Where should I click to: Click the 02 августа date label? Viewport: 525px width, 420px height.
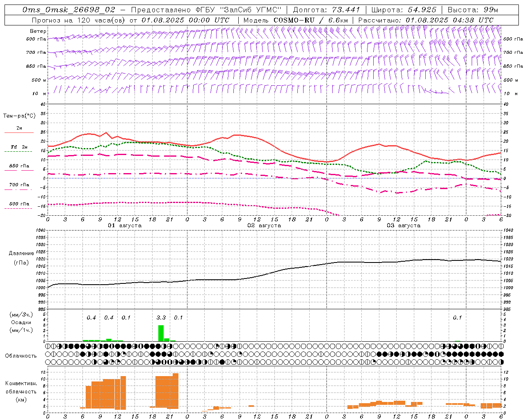264,226
